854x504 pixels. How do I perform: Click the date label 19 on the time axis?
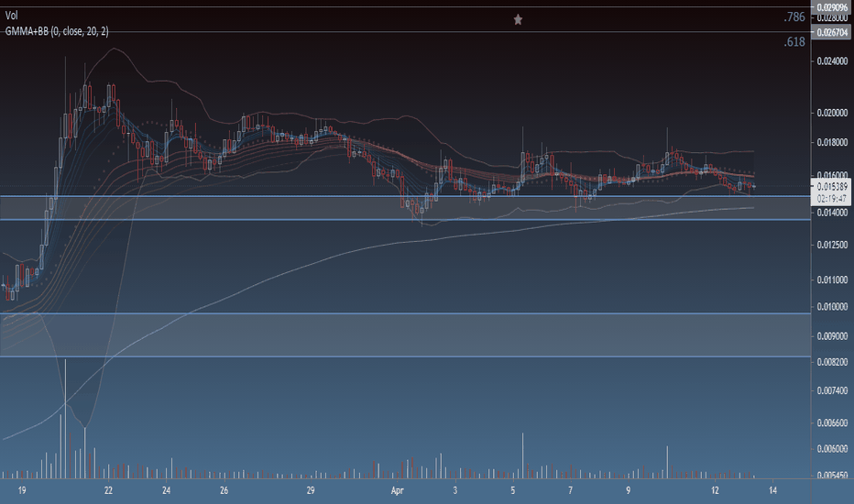[22, 490]
